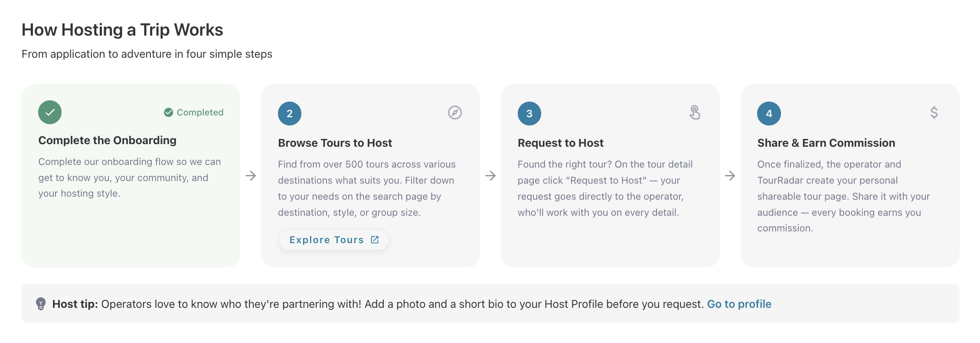Image resolution: width=980 pixels, height=343 pixels.
Task: Click the lightbulb icon beside Host tip
Action: coord(41,304)
